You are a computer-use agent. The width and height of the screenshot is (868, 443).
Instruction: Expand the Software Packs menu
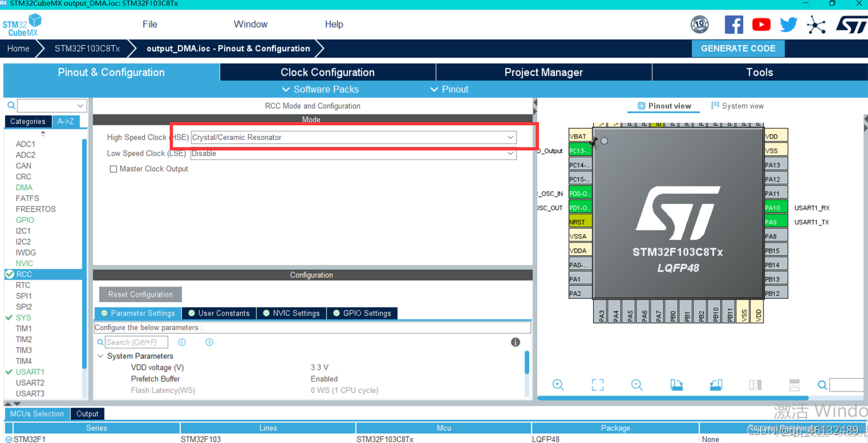320,90
